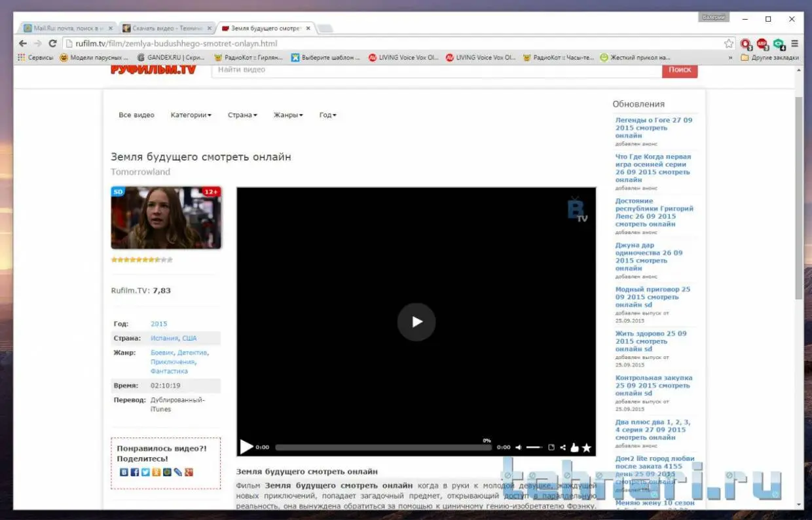The width and height of the screenshot is (812, 520).
Task: Mute the video with the speaker icon
Action: [519, 448]
